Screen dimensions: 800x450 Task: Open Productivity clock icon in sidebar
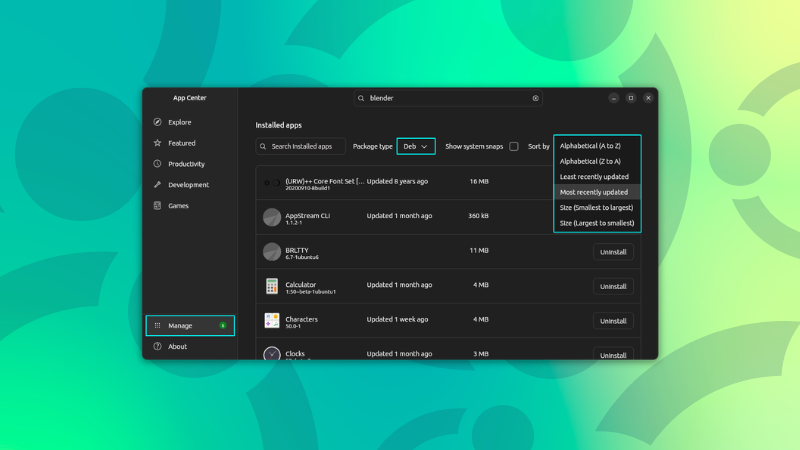158,164
